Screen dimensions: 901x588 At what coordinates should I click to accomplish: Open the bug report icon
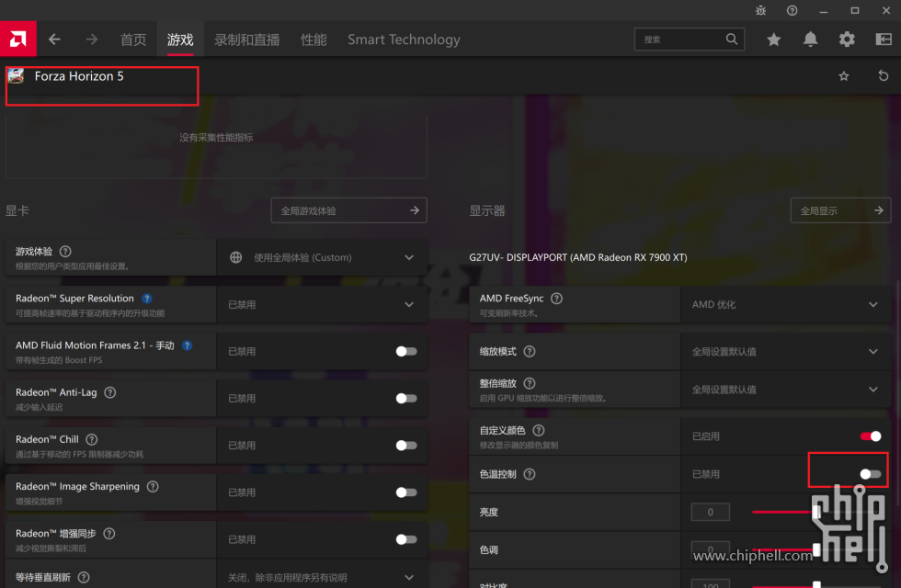click(761, 11)
